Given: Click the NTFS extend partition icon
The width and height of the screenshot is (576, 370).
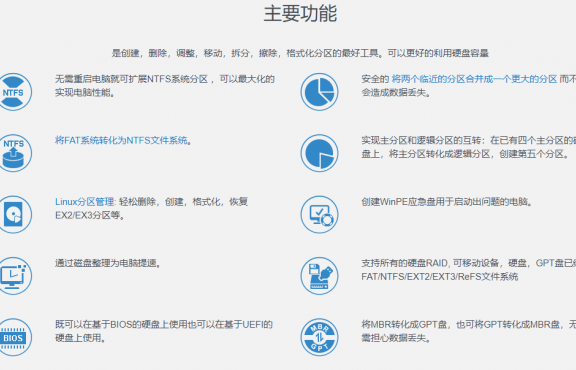Looking at the screenshot, I should (13, 92).
